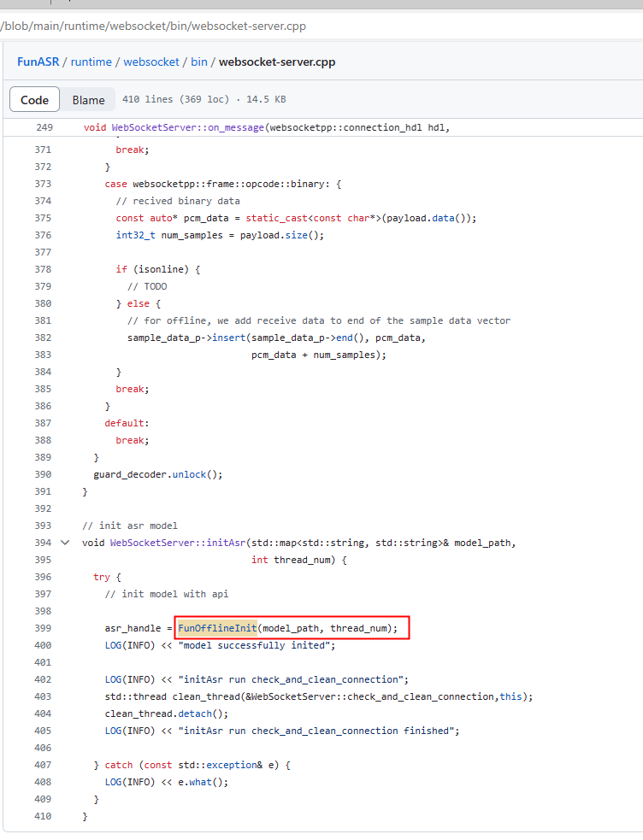Select line number 394
Screen dimensions: 643x840
pyautogui.click(x=43, y=543)
